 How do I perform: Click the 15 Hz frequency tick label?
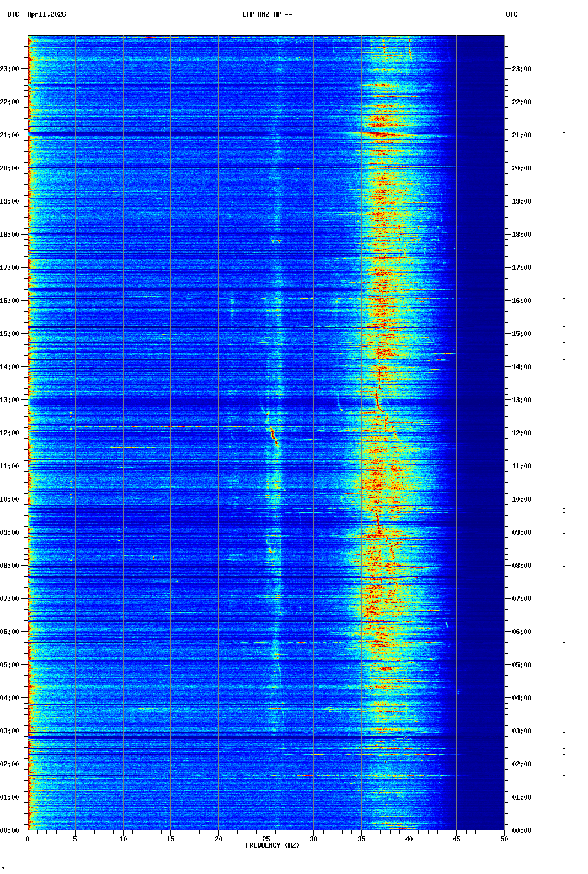170,839
